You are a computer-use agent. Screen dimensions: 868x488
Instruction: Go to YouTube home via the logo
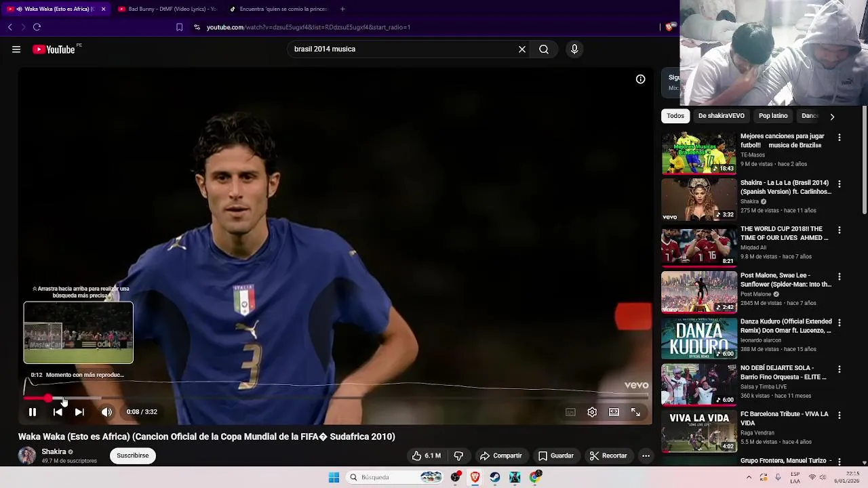tap(54, 49)
